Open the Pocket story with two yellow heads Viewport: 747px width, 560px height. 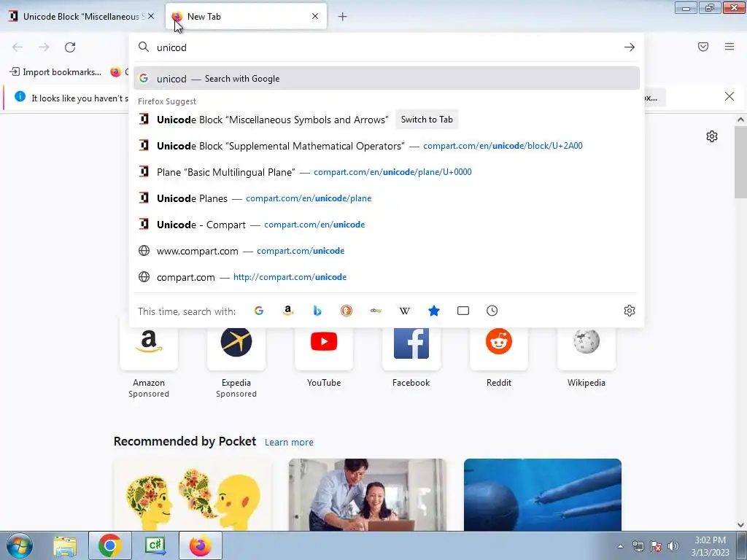click(x=193, y=495)
